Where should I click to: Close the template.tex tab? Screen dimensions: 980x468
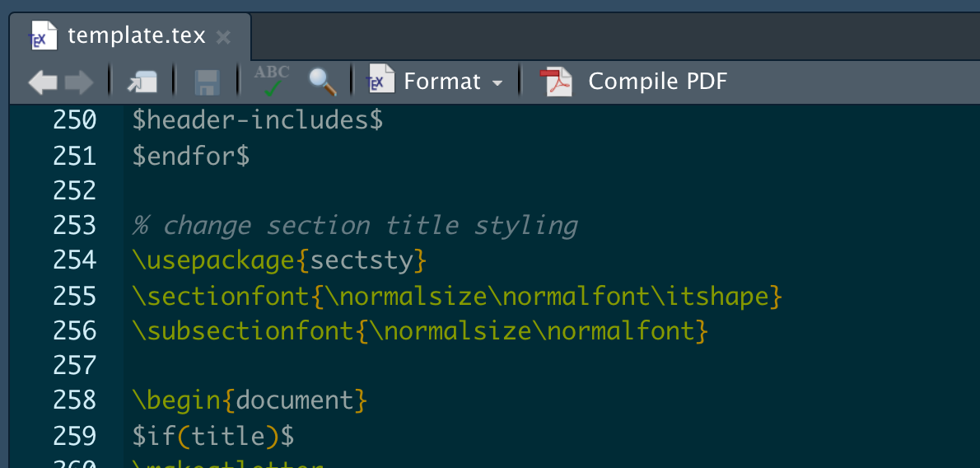(x=223, y=38)
